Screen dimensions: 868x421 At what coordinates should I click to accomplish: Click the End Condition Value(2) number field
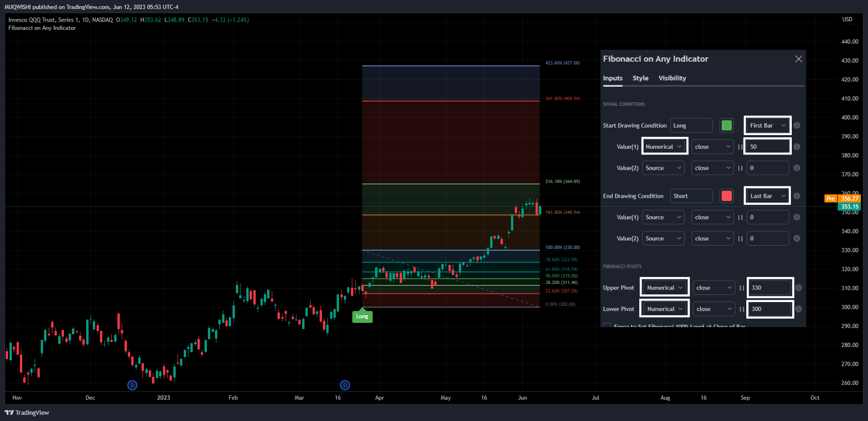(768, 238)
